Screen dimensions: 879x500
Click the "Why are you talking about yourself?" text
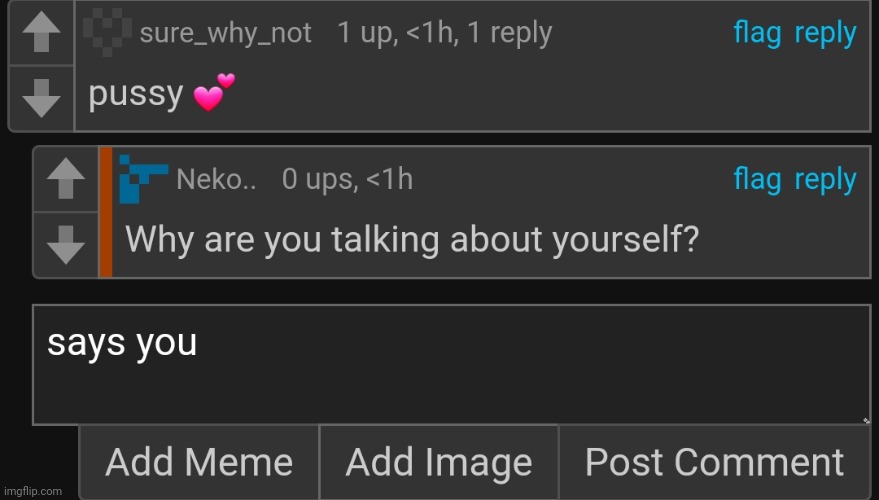(x=411, y=241)
